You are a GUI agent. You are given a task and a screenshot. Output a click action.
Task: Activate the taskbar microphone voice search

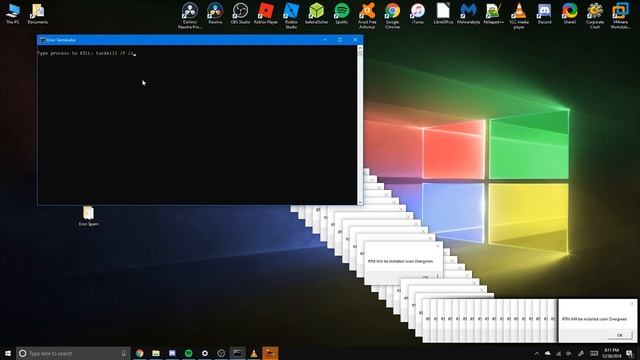pos(124,353)
